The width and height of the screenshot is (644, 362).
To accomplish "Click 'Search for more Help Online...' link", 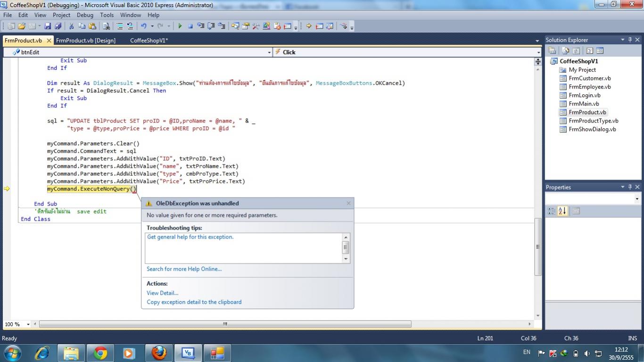I will (184, 269).
